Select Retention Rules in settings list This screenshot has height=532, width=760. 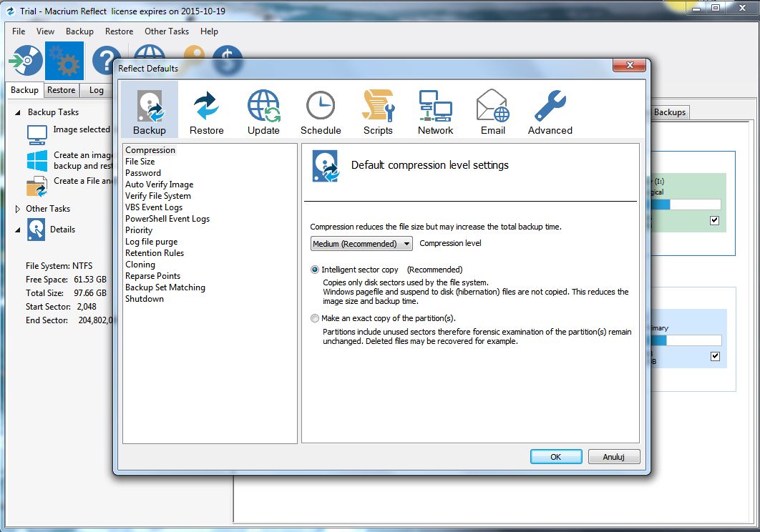[155, 253]
